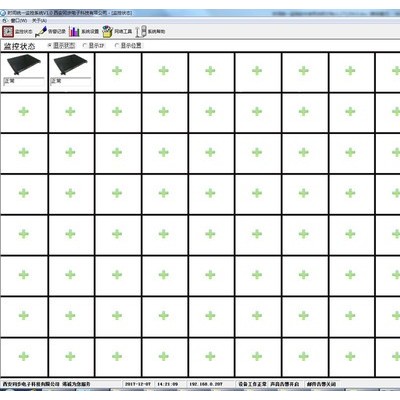
Task: Select the second black device icon
Action: pyautogui.click(x=70, y=64)
